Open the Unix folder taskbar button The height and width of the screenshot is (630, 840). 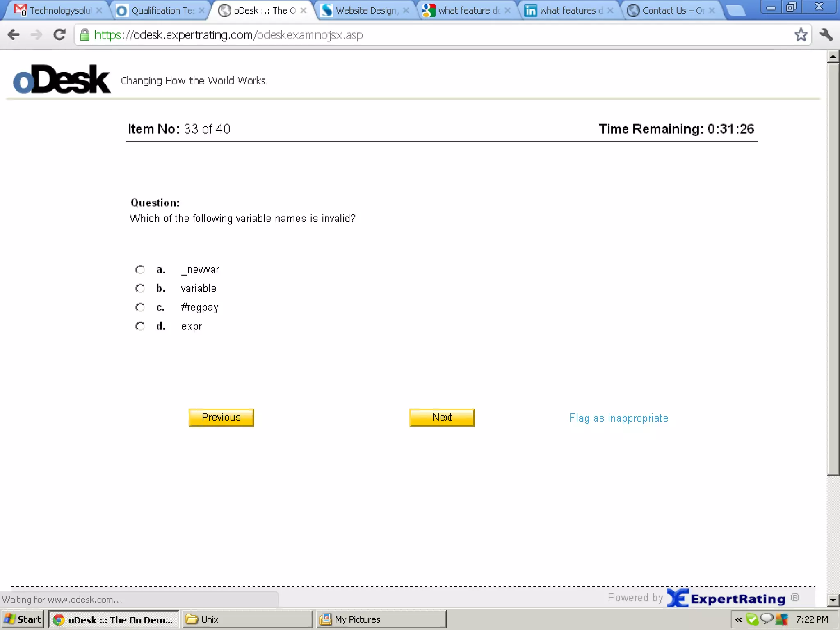pyautogui.click(x=247, y=619)
